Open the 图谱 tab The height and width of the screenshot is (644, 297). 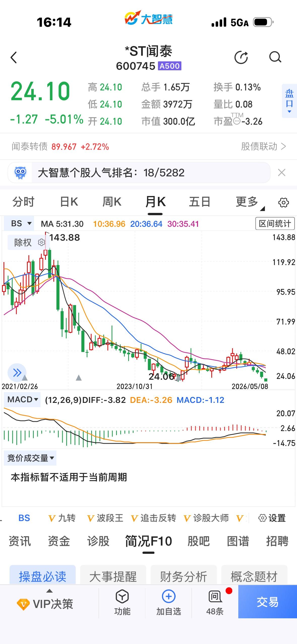click(238, 541)
